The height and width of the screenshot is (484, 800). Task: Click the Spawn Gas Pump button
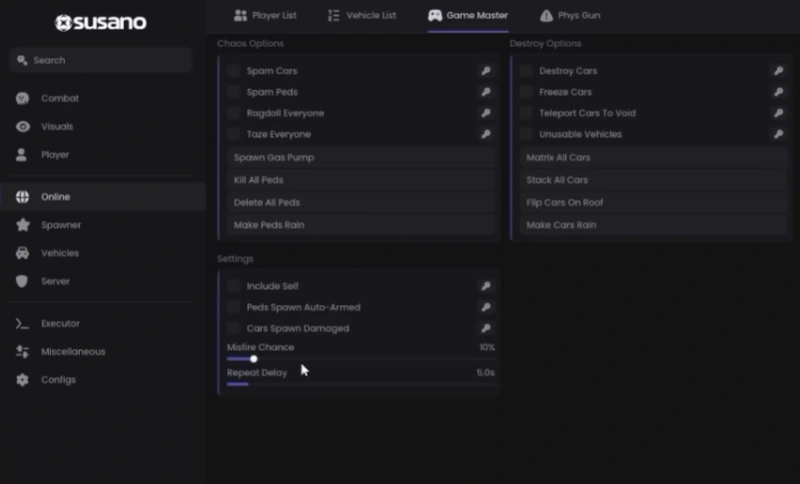coord(361,158)
